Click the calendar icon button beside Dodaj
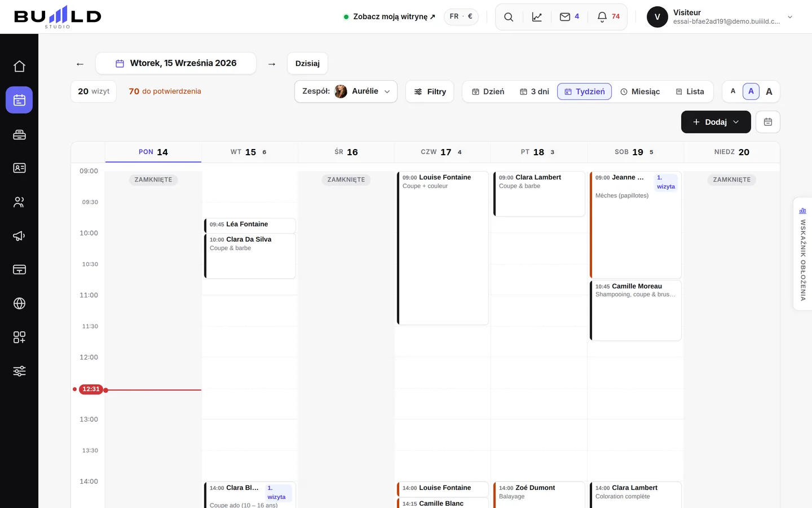Screen dimensions: 812x508 coord(768,122)
